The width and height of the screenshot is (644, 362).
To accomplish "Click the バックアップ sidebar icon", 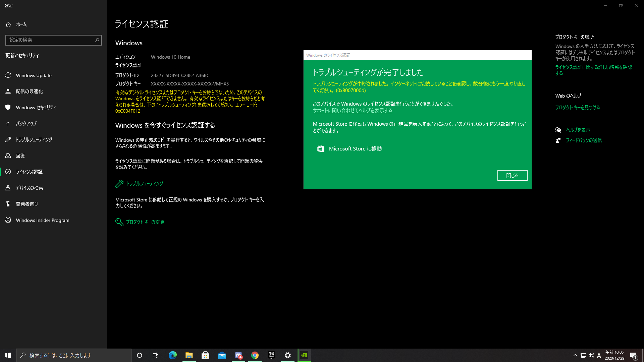I will click(9, 123).
